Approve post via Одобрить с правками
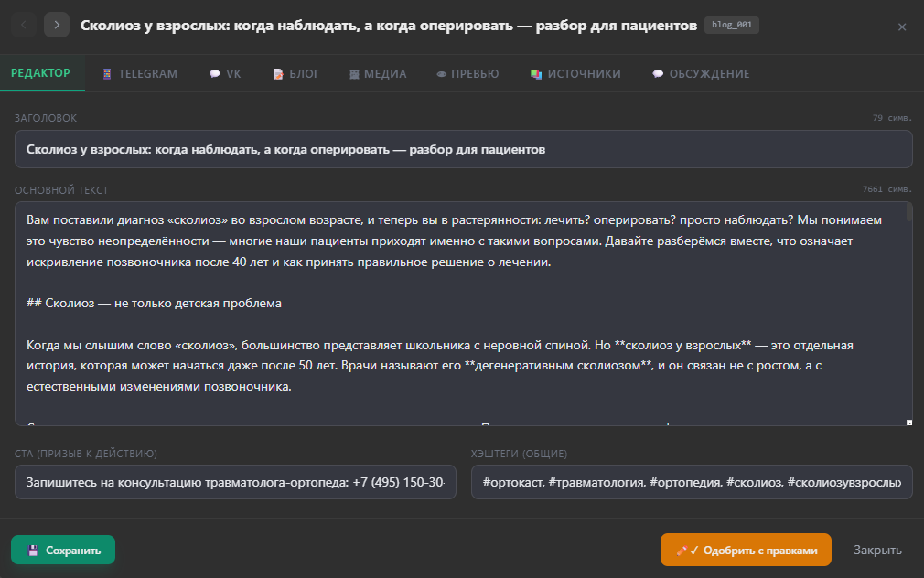The height and width of the screenshot is (578, 924). (x=746, y=550)
